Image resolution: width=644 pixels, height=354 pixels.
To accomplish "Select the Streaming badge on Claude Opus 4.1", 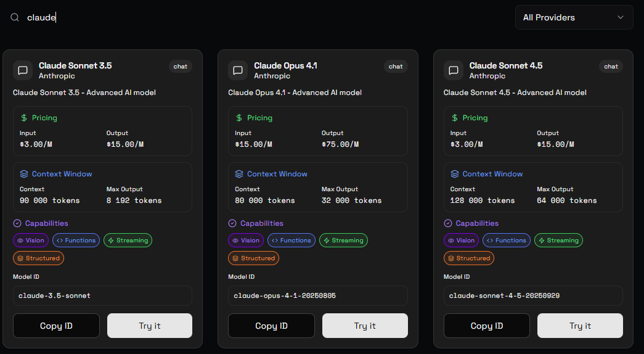I will (x=343, y=241).
